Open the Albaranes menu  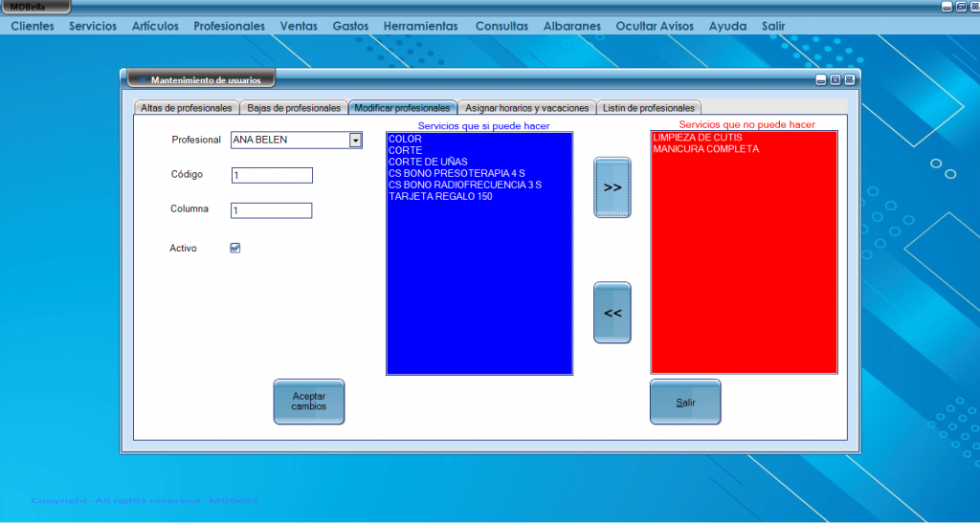click(x=572, y=26)
